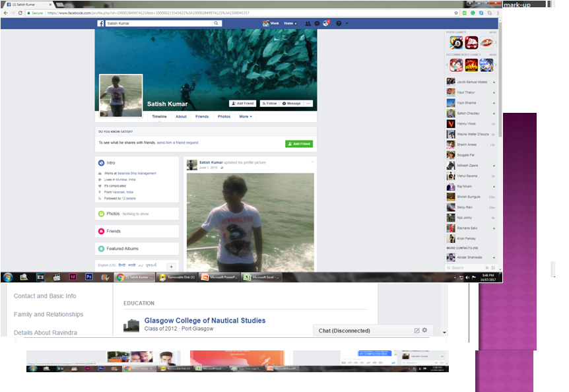Image resolution: width=569 pixels, height=392 pixels.
Task: Open the Photos tab
Action: coord(224,116)
